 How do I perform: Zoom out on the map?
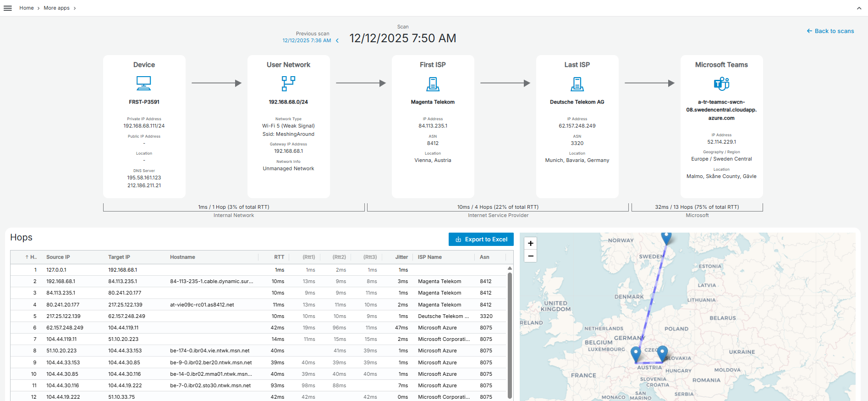pos(531,256)
